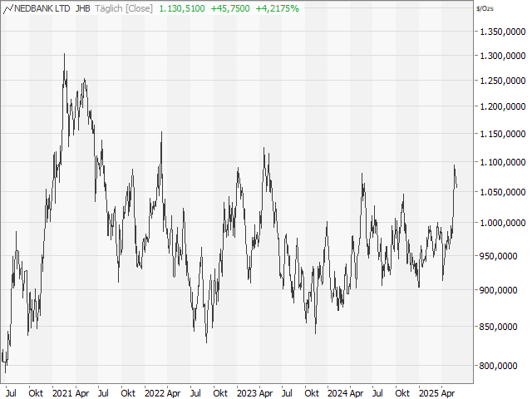The image size is (532, 399).
Task: Click the [Close] price type label
Action: (x=140, y=8)
